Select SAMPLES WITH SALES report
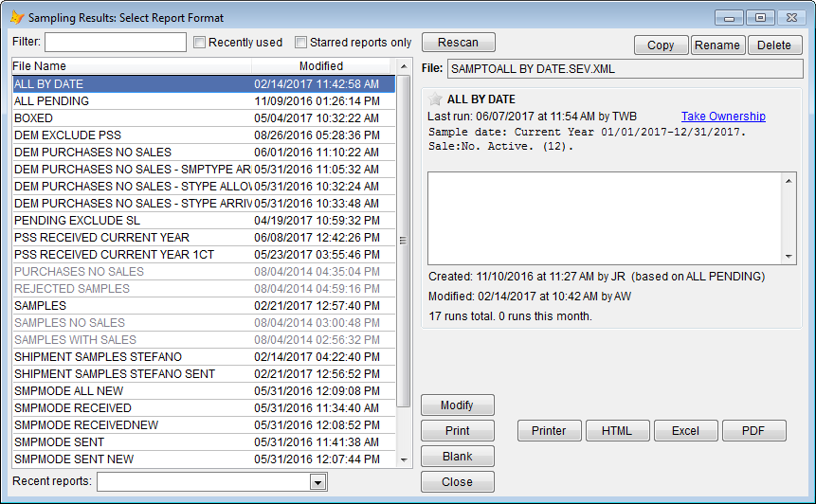This screenshot has width=816, height=504. pyautogui.click(x=204, y=340)
